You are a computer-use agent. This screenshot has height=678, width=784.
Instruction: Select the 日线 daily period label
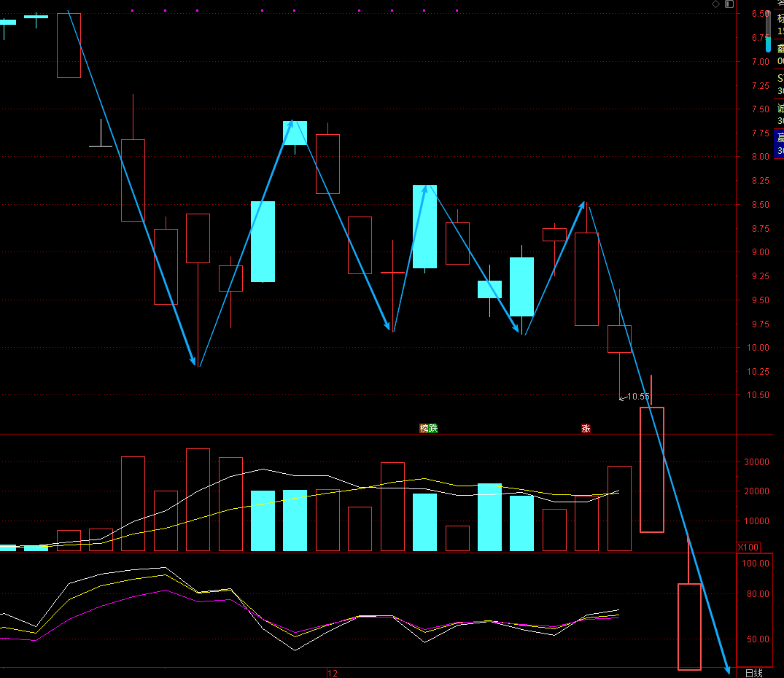click(754, 673)
